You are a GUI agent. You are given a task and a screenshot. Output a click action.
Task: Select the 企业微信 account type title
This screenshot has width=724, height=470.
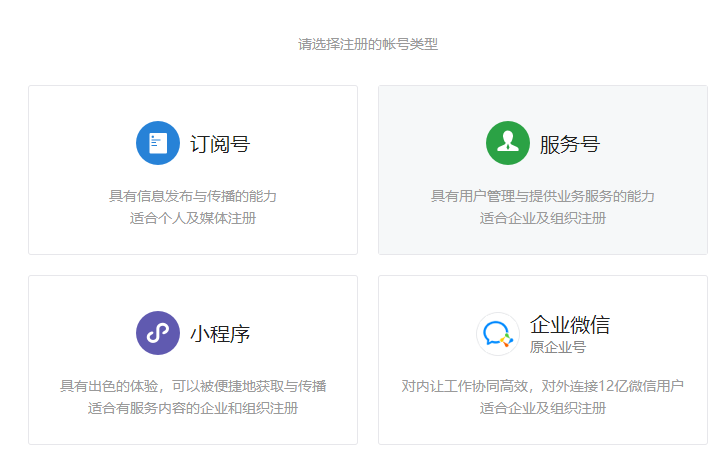tap(570, 325)
